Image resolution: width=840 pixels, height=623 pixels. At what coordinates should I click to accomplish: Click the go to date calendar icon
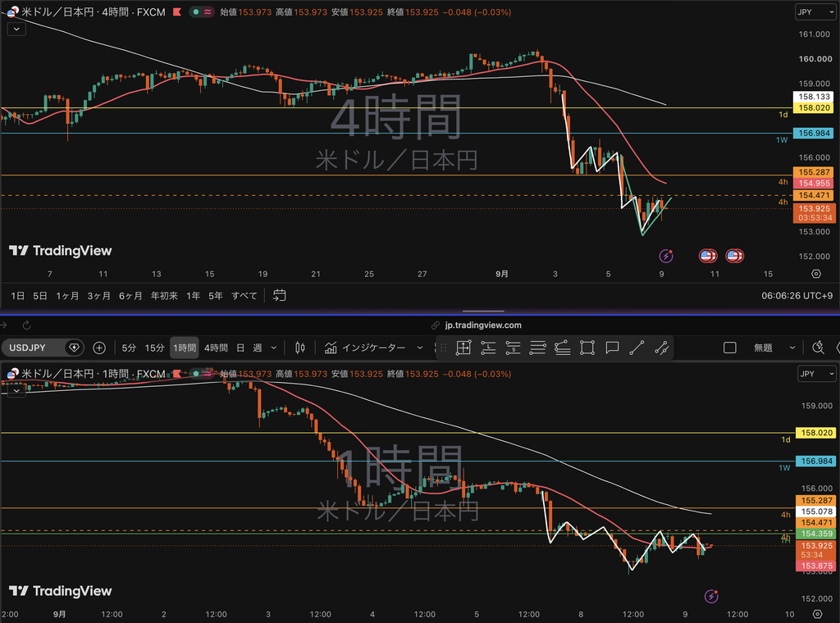(x=279, y=295)
